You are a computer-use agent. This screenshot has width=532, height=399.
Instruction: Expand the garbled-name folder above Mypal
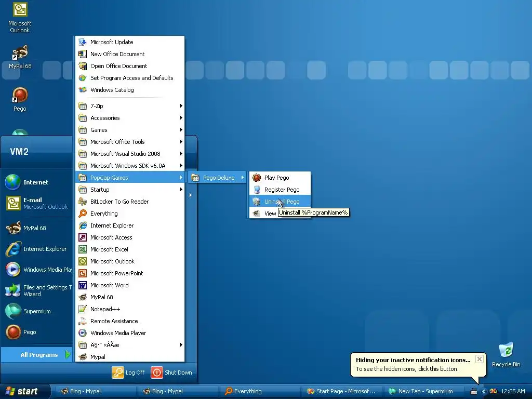point(130,345)
